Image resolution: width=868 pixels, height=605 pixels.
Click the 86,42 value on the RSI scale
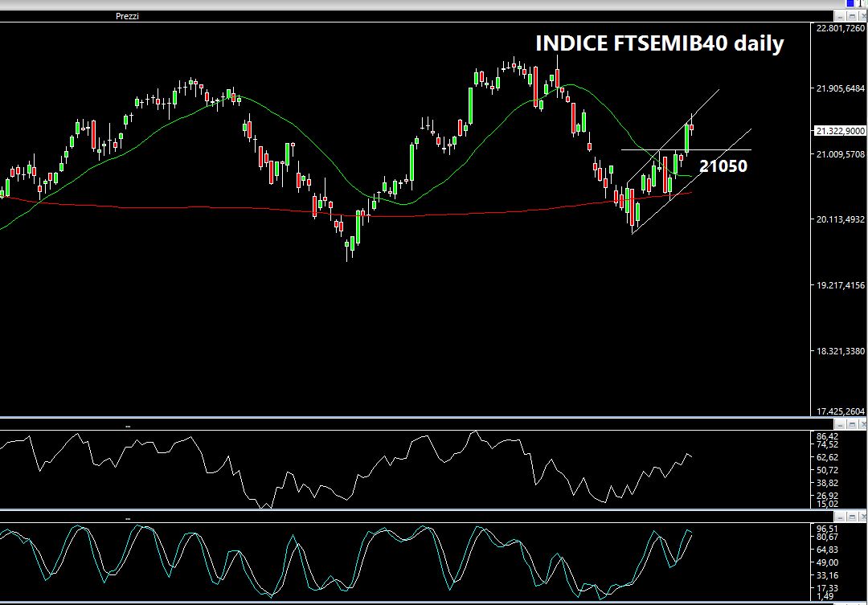tap(827, 437)
